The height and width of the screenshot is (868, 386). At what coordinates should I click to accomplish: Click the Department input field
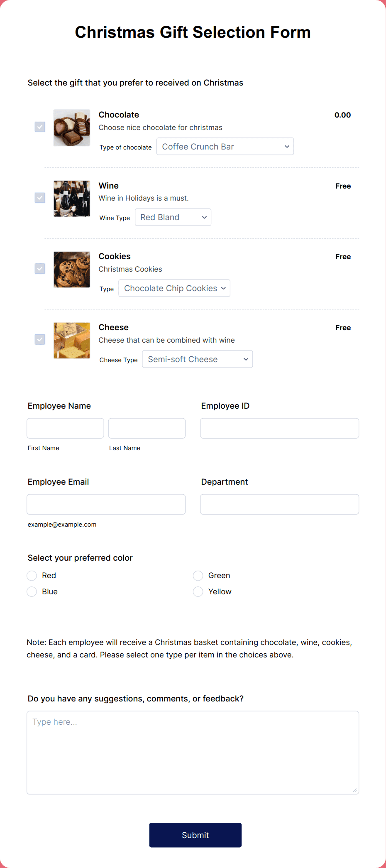279,504
